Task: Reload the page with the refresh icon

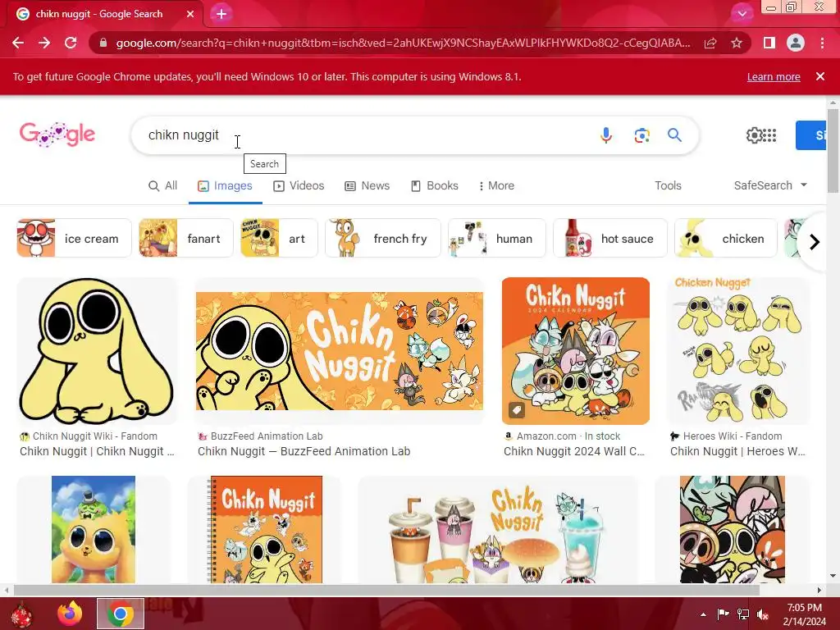Action: pos(71,43)
